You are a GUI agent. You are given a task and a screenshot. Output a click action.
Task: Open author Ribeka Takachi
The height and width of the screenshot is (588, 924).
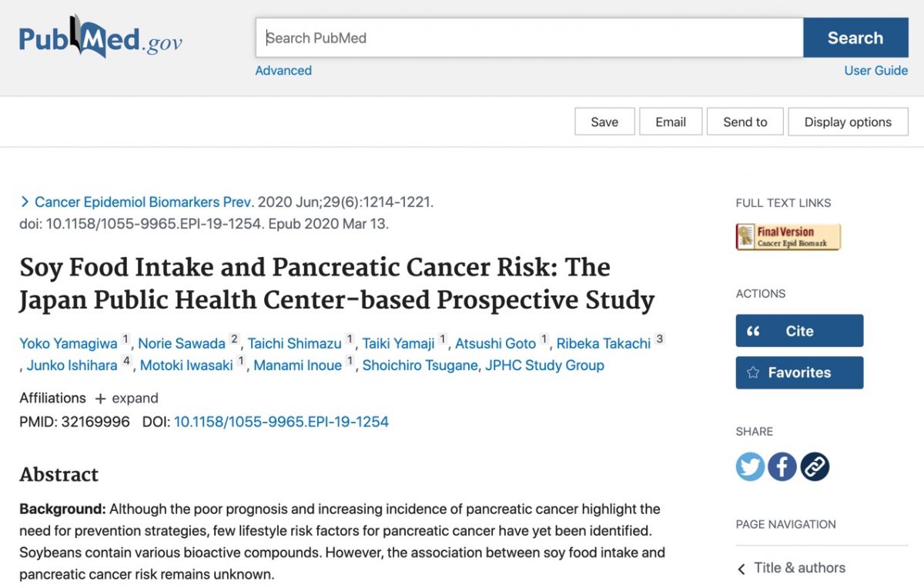[604, 344]
